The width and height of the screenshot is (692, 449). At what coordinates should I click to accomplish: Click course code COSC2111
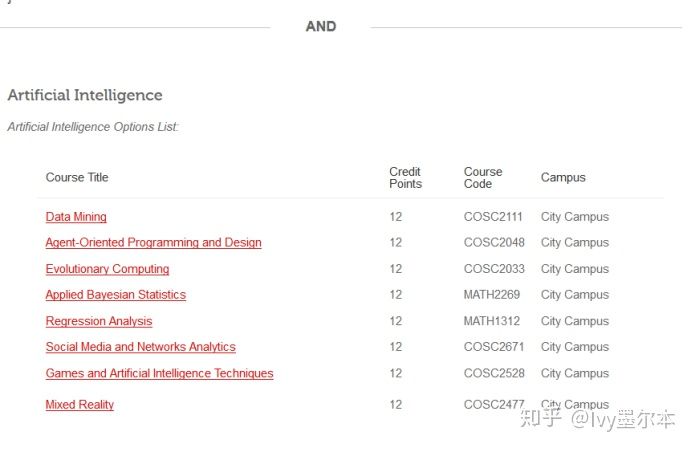(x=493, y=217)
